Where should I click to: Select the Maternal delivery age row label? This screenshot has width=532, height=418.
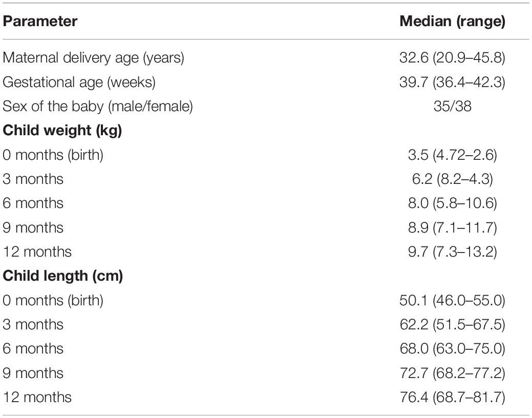[x=93, y=58]
